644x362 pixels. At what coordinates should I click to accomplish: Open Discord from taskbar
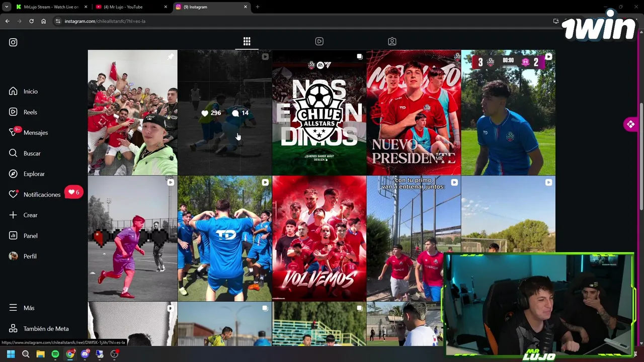click(x=85, y=354)
